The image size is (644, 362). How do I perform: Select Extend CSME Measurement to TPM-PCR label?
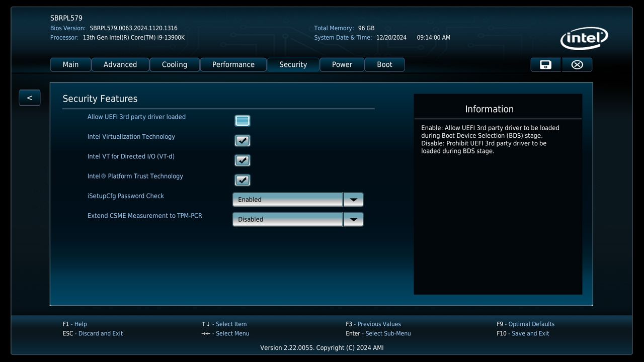(145, 216)
